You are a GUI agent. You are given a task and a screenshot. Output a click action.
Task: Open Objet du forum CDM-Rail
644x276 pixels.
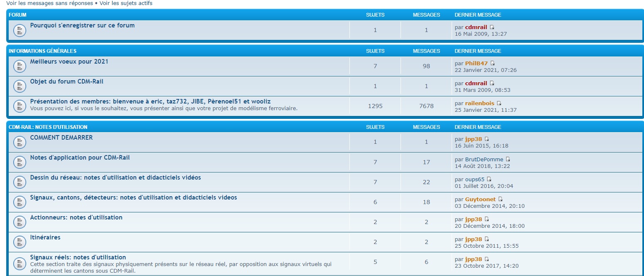point(66,81)
